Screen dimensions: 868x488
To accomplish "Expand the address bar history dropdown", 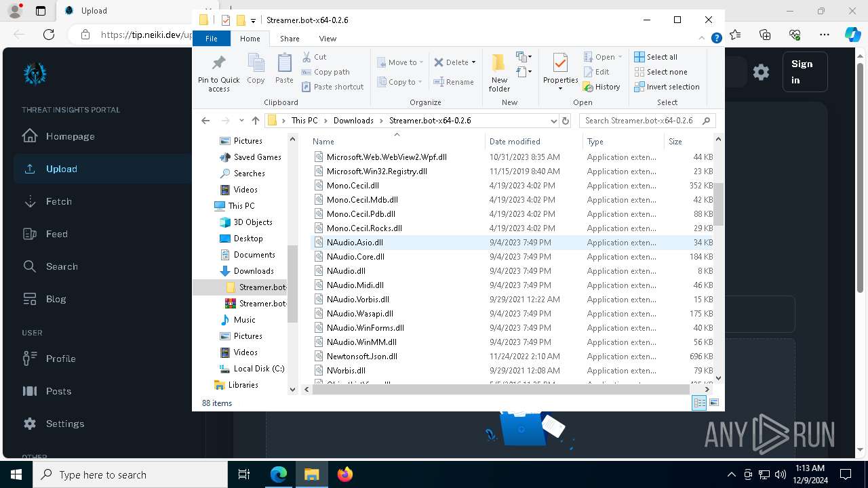I will coord(554,121).
